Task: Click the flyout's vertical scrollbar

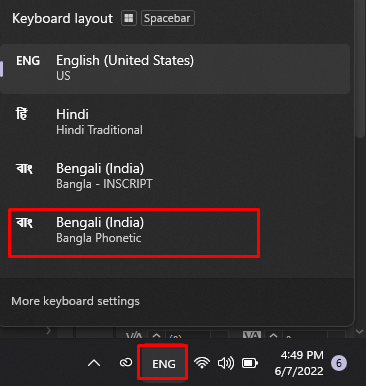Action: click(360, 68)
